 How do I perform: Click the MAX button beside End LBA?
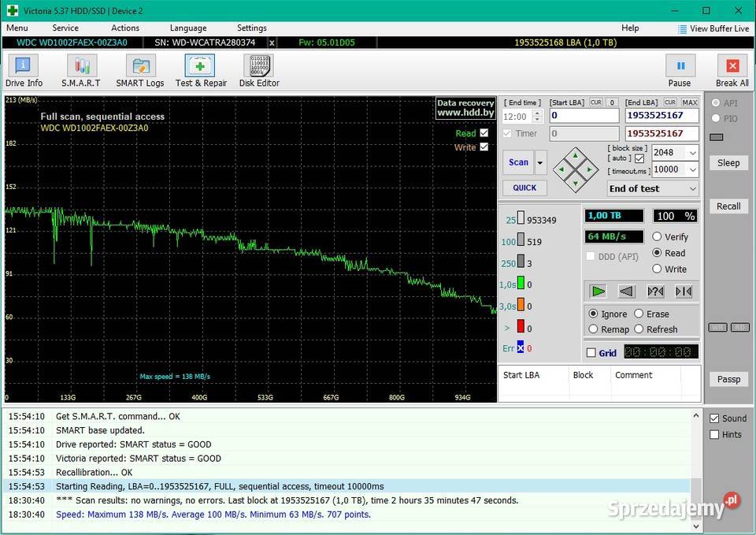tap(690, 102)
